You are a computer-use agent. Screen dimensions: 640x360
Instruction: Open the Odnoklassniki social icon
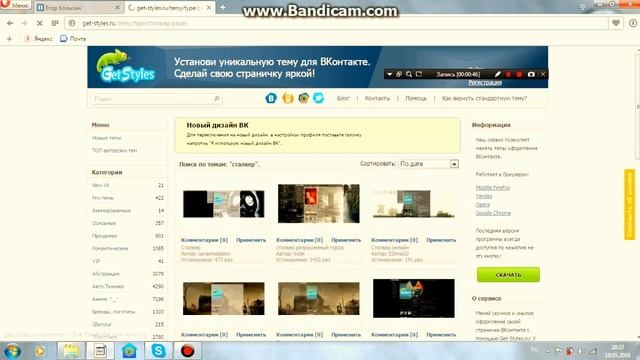click(x=288, y=98)
